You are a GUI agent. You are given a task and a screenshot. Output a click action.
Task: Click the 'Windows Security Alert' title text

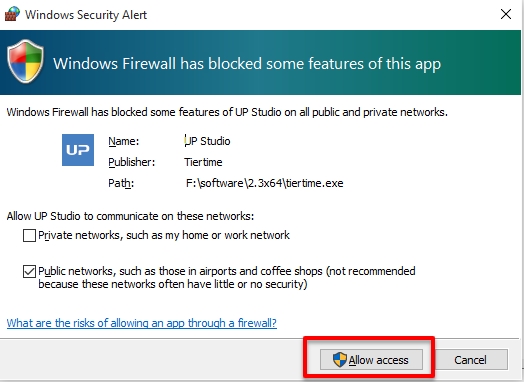click(x=86, y=15)
